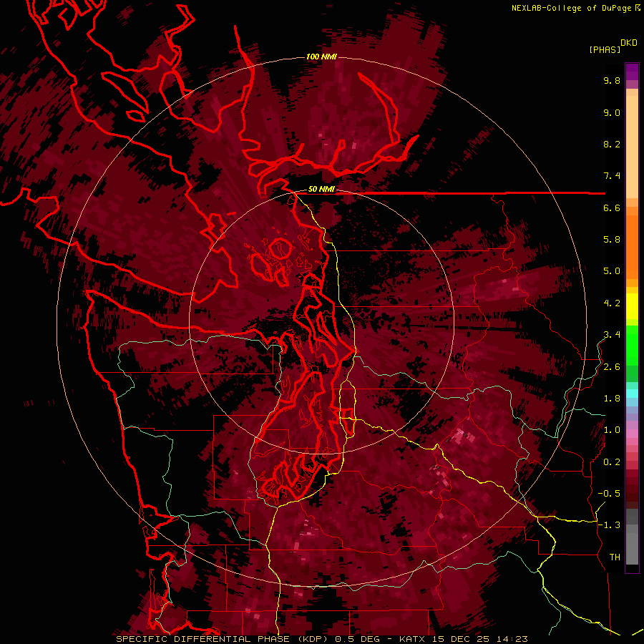
Task: Click the 2.6 scale value
Action: pos(612,367)
